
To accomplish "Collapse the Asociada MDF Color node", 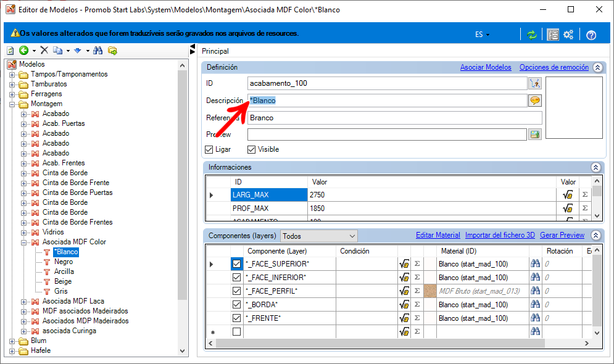I will (24, 242).
